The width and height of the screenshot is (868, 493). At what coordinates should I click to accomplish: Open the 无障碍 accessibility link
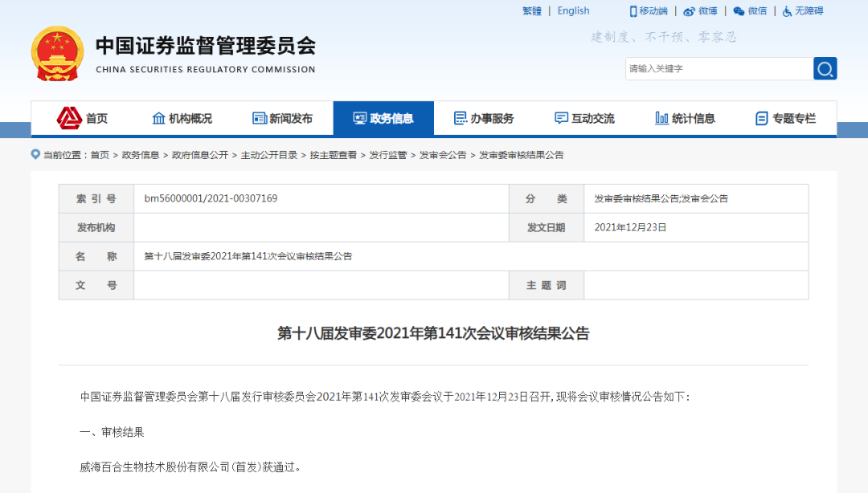tap(803, 11)
